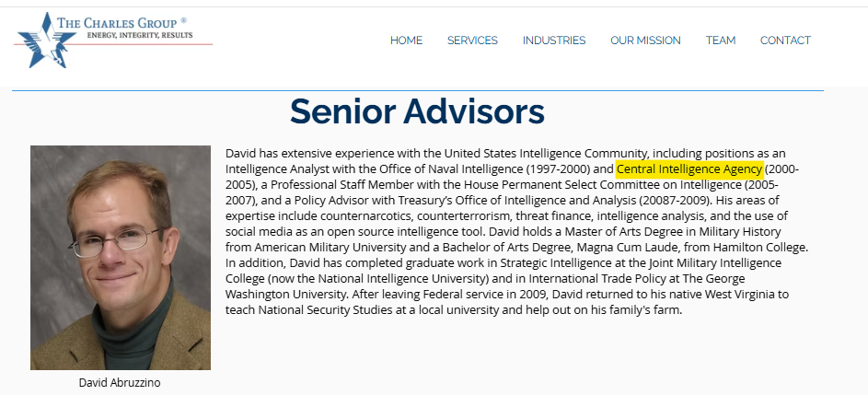Open the SERVICES menu item
Viewport: 868px width, 395px height.
472,41
